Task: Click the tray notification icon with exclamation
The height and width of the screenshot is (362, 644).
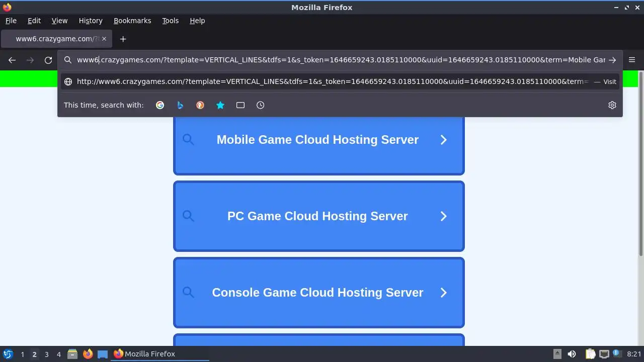Action: 617,353
